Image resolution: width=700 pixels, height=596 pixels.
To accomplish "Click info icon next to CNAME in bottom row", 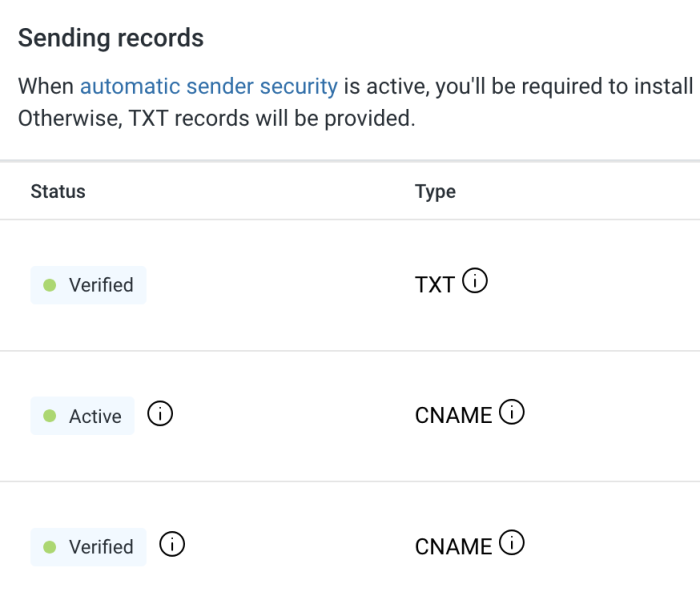I will [x=511, y=544].
